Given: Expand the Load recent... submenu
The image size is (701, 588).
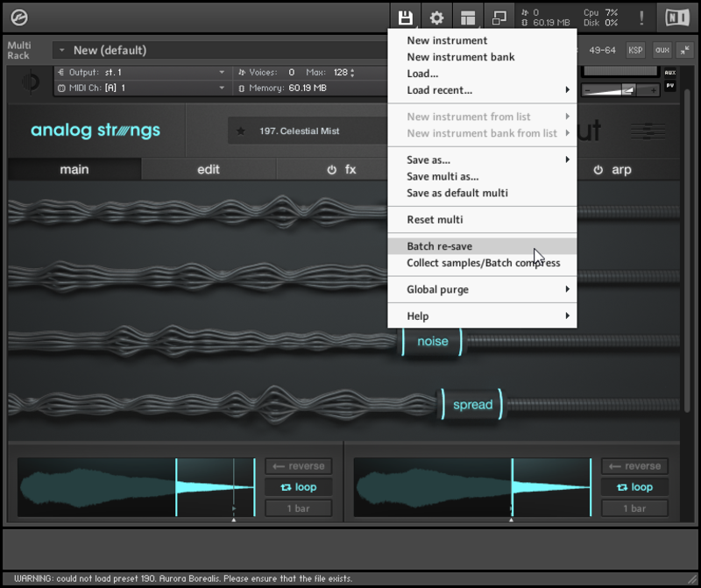Looking at the screenshot, I should tap(483, 90).
